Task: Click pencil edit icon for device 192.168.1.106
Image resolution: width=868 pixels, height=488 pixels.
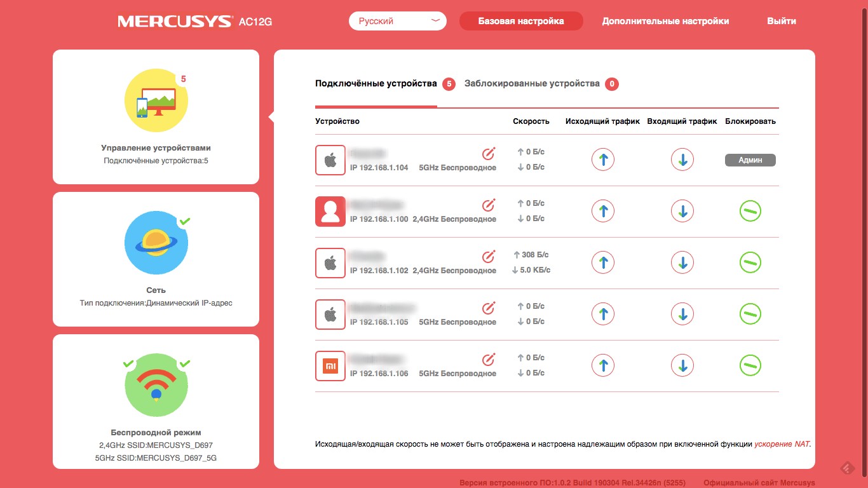Action: tap(488, 359)
